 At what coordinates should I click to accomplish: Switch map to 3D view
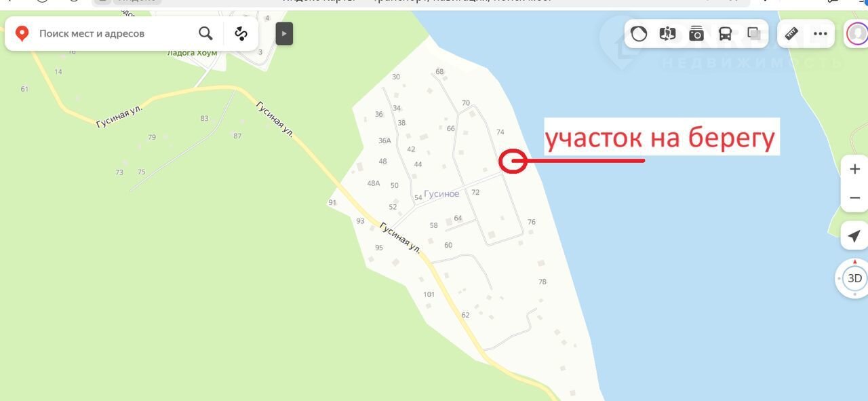tap(854, 278)
